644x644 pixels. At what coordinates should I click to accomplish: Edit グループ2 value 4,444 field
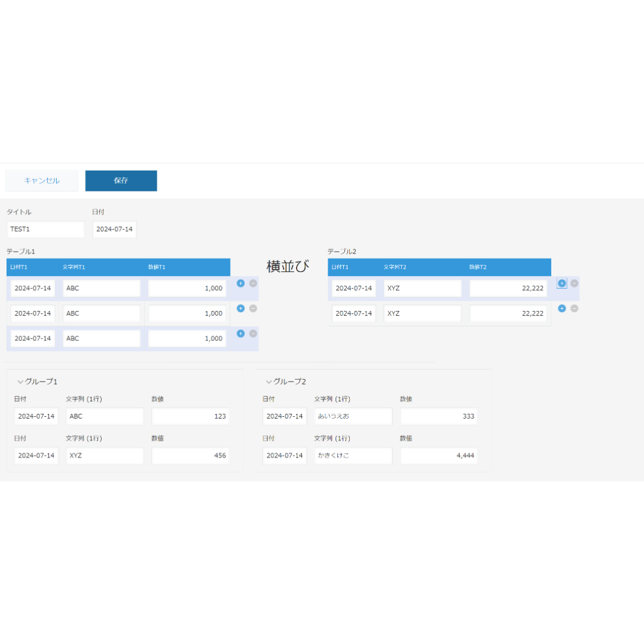click(439, 456)
